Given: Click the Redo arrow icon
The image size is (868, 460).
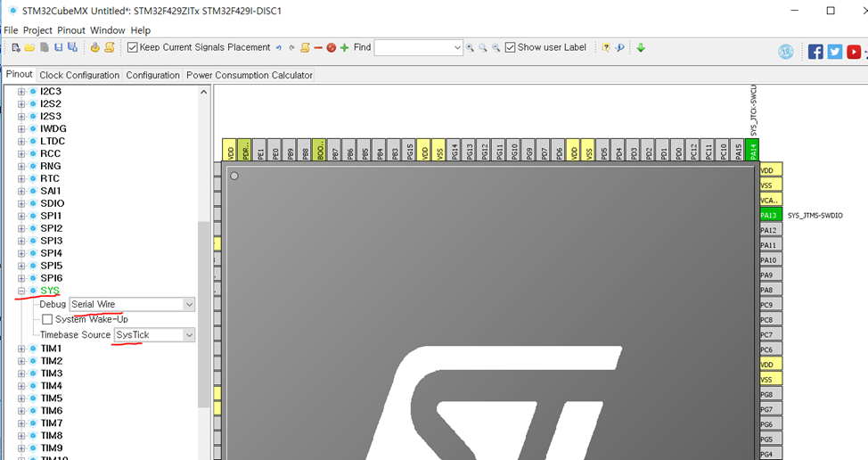Looking at the screenshot, I should (x=291, y=48).
